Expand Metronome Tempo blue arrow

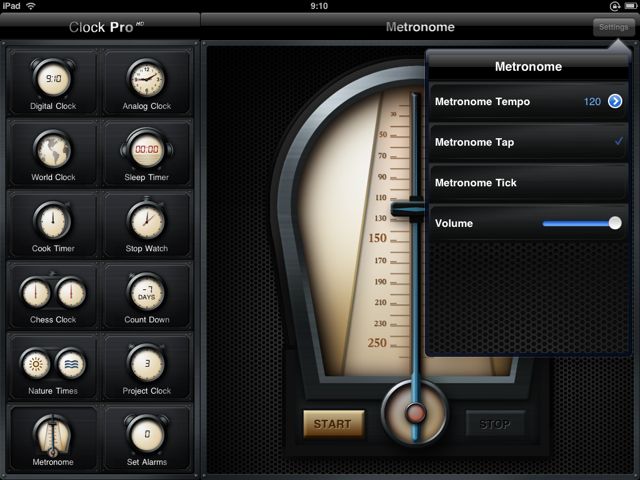(615, 101)
